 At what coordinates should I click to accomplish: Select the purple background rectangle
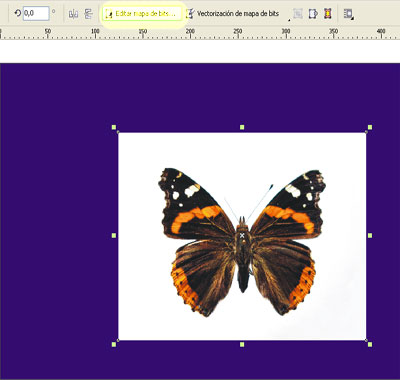pos(57,220)
